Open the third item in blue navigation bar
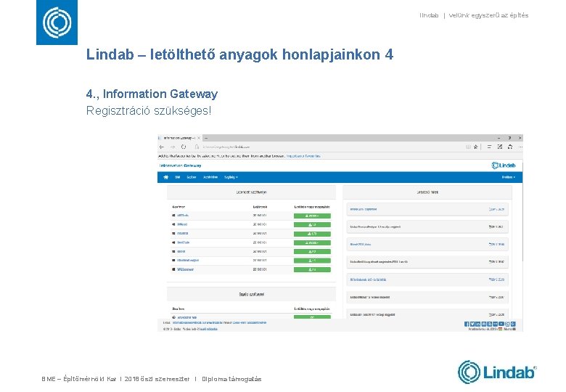The width and height of the screenshot is (566, 392). 210,177
